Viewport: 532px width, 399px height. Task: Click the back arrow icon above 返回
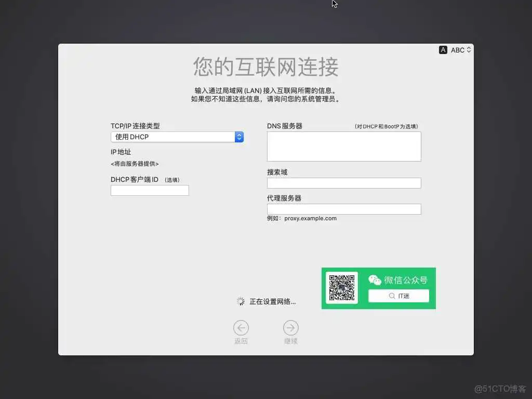tap(241, 328)
